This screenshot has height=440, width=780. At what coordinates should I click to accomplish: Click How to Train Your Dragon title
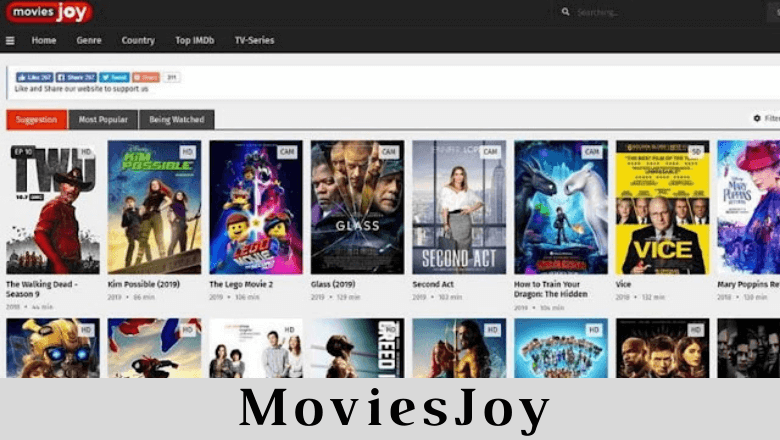(x=551, y=289)
